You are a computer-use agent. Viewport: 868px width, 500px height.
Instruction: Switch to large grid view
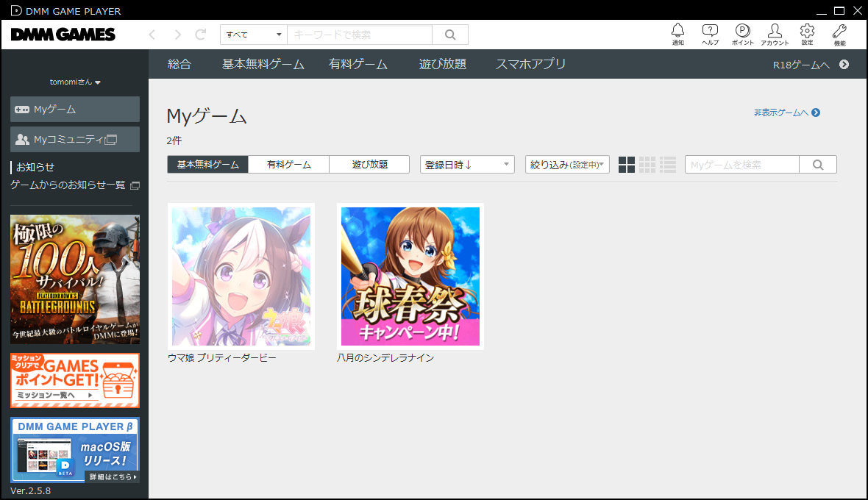click(x=627, y=165)
